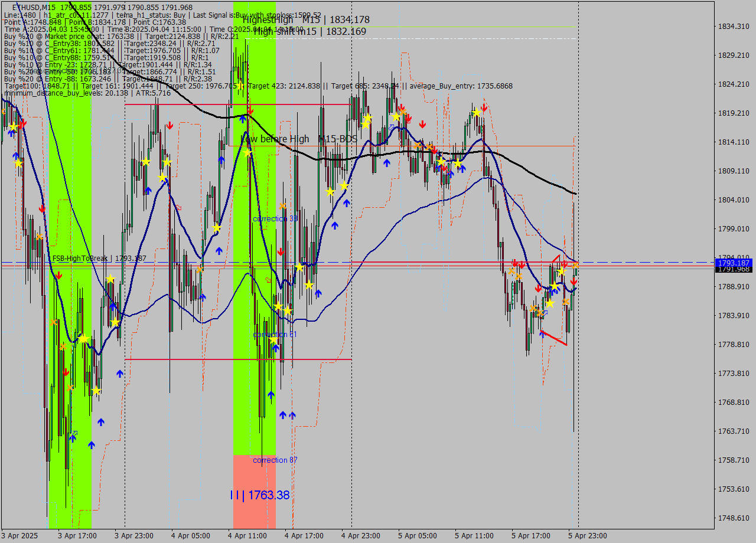Viewport: 756px width, 543px height.
Task: Click the blue up-arrow buy signal near the correction 38 label
Action: [335, 225]
